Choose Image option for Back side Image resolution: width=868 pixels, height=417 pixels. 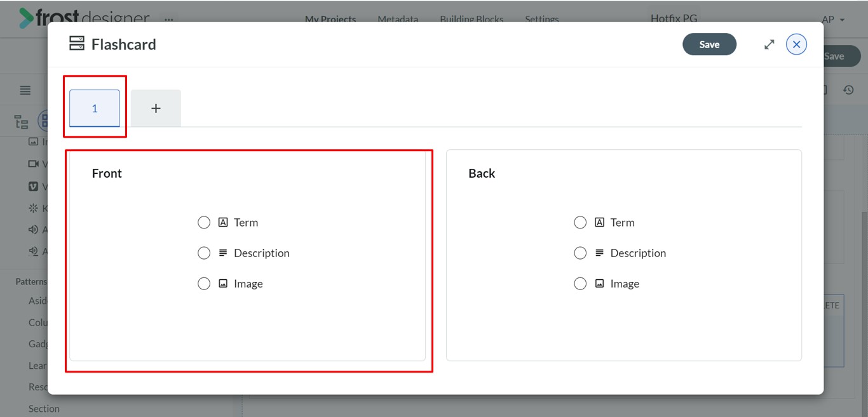coord(580,284)
